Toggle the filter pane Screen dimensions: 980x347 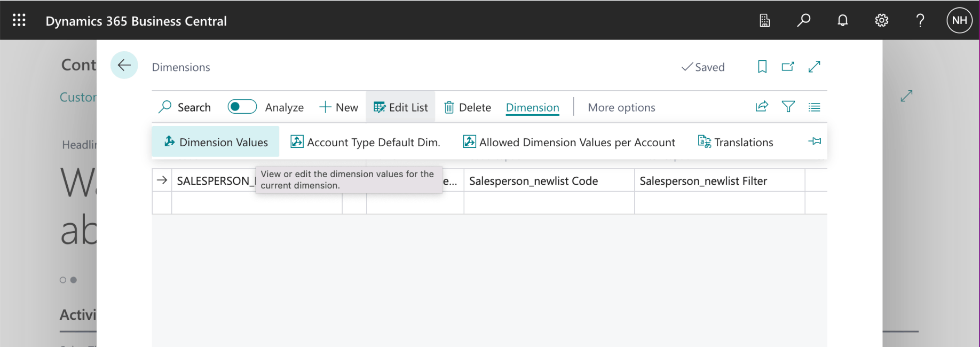788,107
